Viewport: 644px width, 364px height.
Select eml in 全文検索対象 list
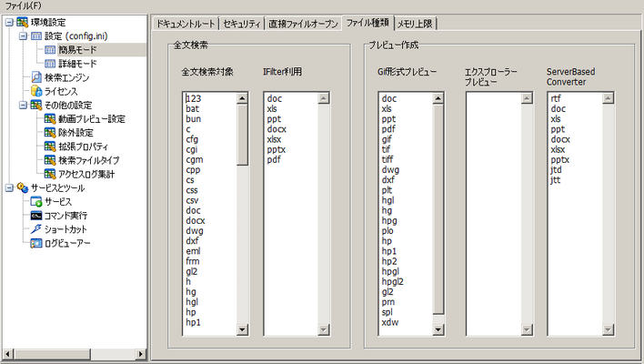point(193,251)
